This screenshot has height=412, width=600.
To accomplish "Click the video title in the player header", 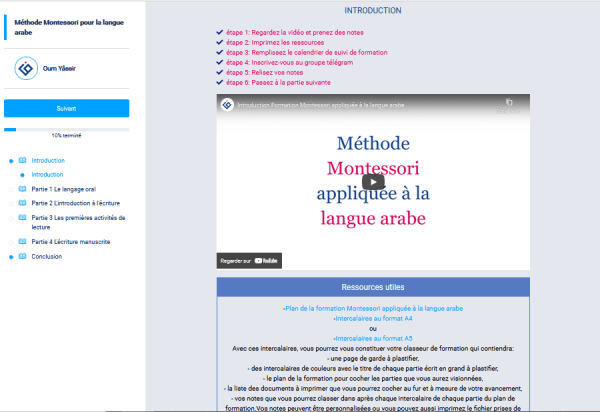I will point(321,105).
